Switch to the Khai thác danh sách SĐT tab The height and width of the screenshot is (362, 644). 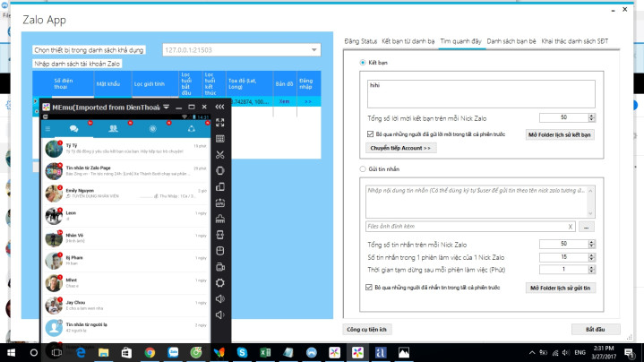click(x=575, y=41)
